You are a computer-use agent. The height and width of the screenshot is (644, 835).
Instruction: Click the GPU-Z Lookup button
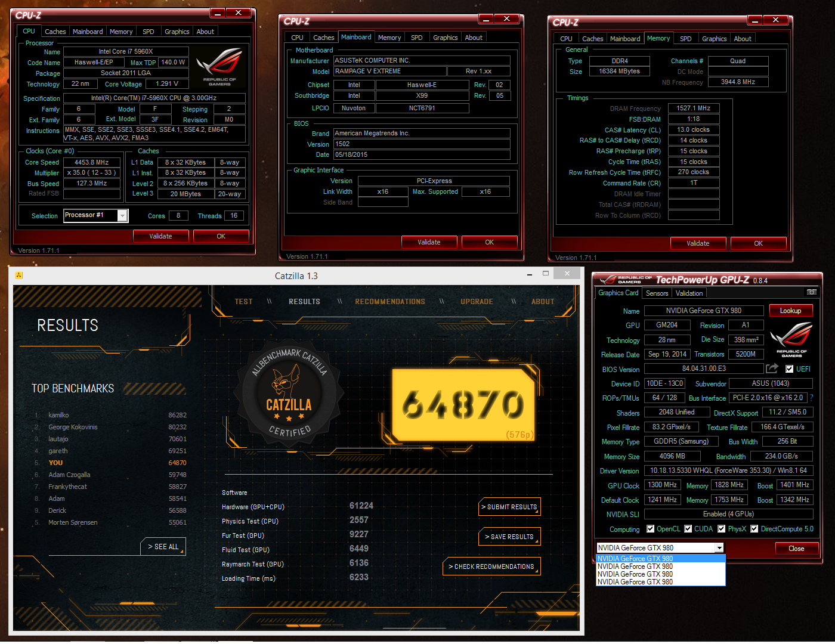click(790, 311)
